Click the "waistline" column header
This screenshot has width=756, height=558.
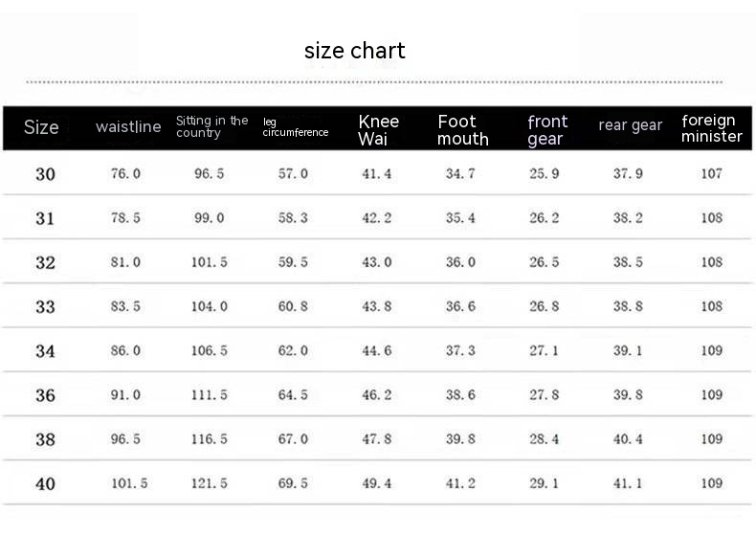click(128, 127)
